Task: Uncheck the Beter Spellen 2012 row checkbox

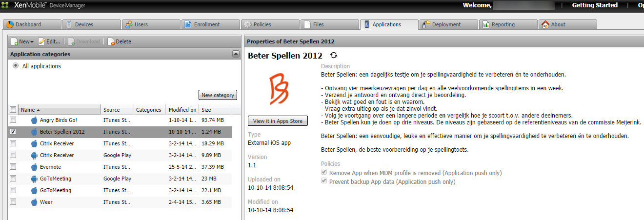Action: 13,131
